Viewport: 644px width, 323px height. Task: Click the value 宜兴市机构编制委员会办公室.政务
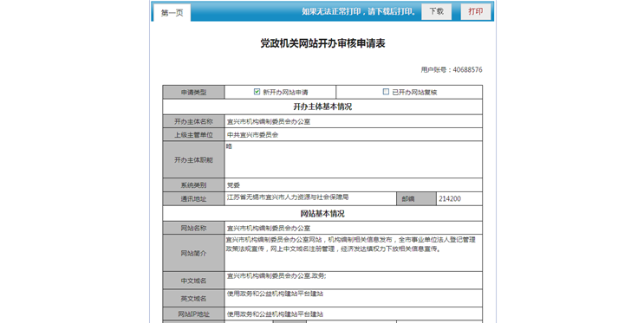point(276,276)
